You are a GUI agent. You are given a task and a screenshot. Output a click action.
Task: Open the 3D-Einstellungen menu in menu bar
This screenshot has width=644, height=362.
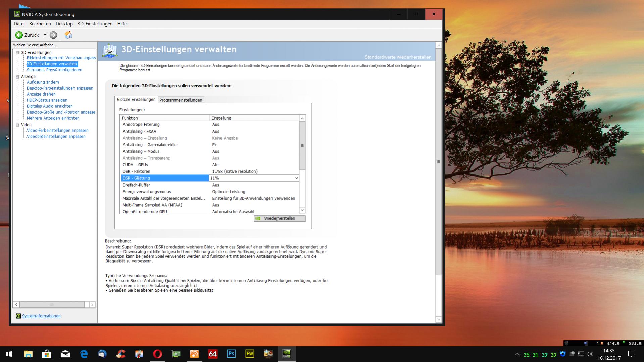(95, 24)
